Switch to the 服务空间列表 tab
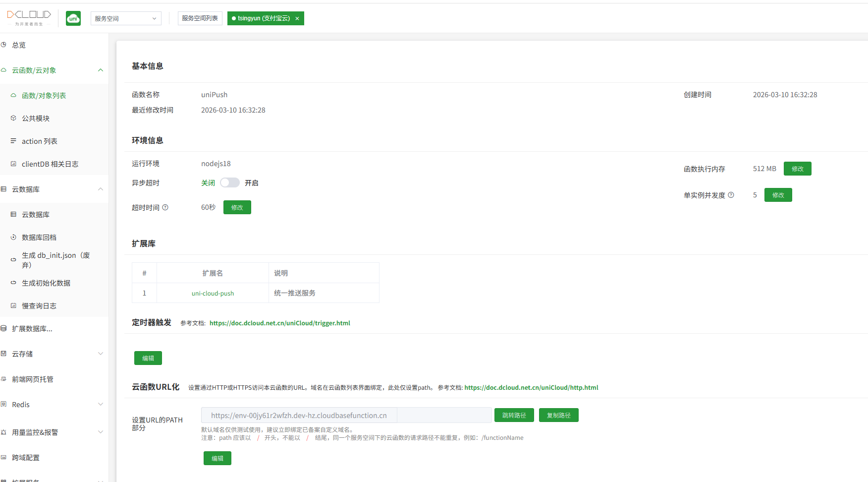The image size is (868, 482). (x=200, y=18)
